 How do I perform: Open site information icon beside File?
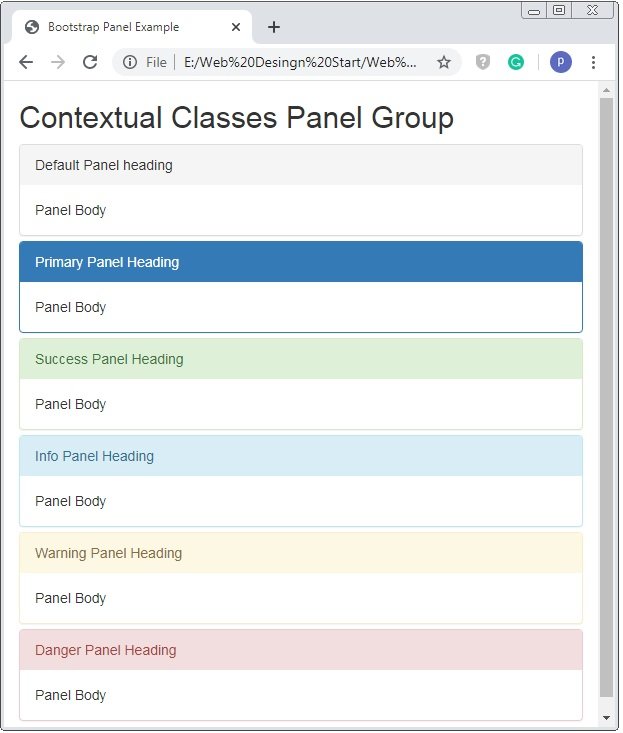coord(130,62)
